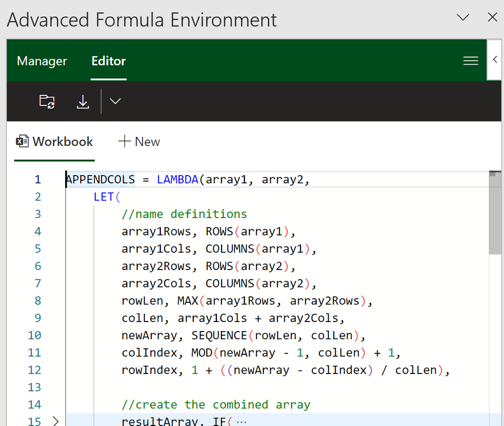Select the Editor tab
504x426 pixels.
click(x=108, y=61)
